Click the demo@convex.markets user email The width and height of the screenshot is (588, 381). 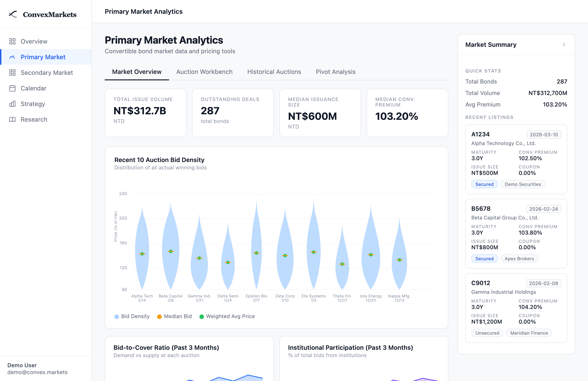(x=37, y=372)
